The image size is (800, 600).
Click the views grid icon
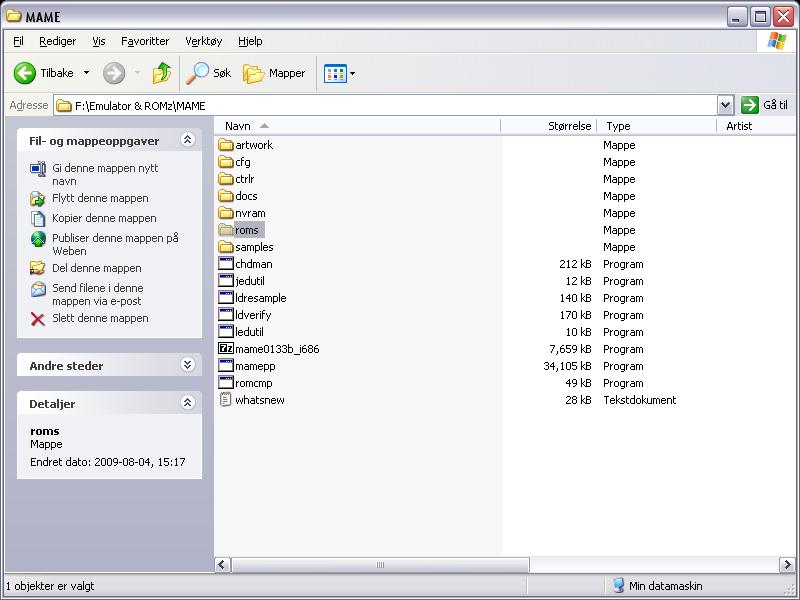click(x=335, y=73)
